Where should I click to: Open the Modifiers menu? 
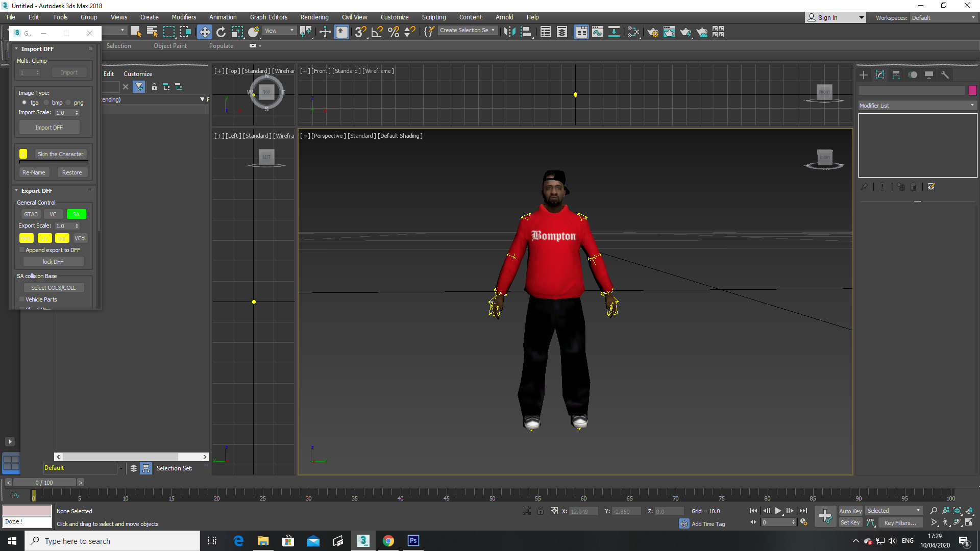(x=184, y=17)
